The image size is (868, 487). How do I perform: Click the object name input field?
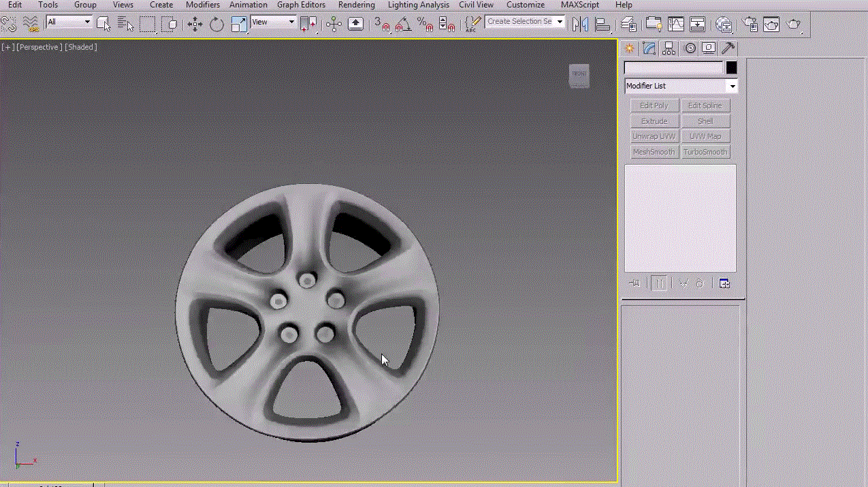674,68
